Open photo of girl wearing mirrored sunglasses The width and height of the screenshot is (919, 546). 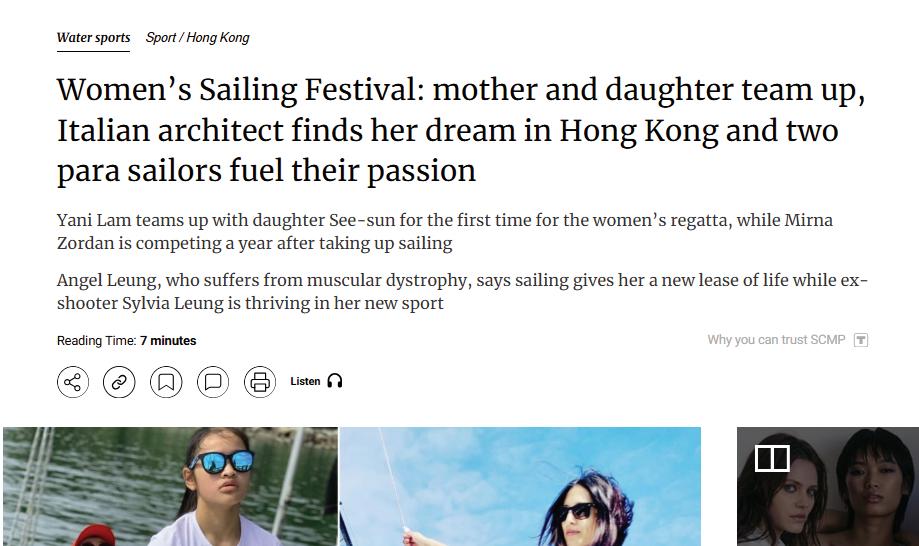[171, 486]
